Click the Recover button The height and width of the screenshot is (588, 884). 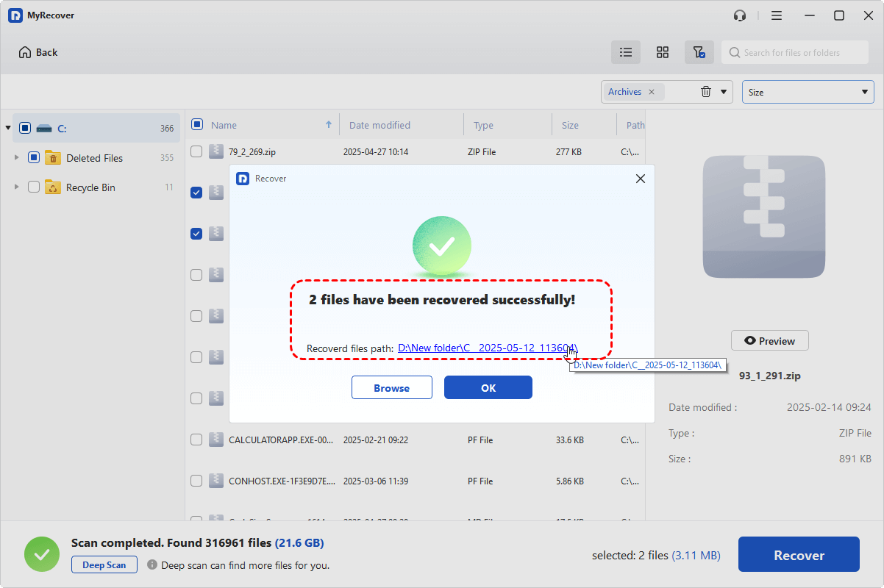coord(799,555)
